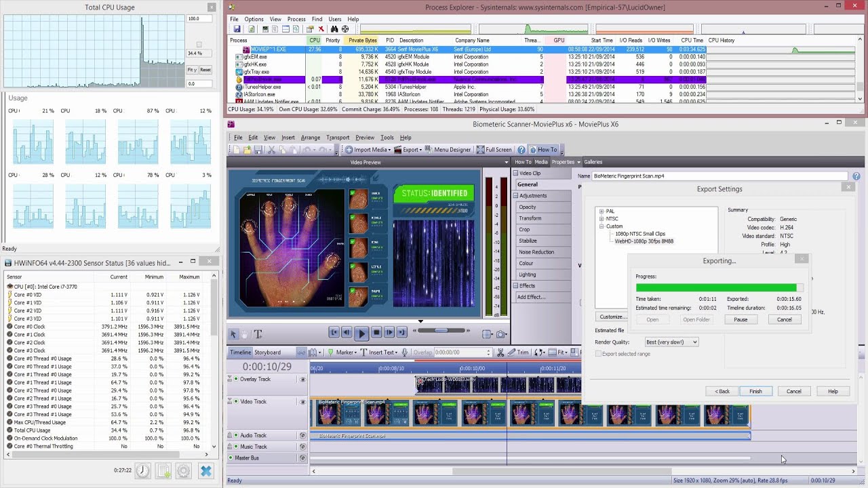Viewport: 868px width, 488px height.
Task: Select the text tool below the preview
Action: click(258, 333)
